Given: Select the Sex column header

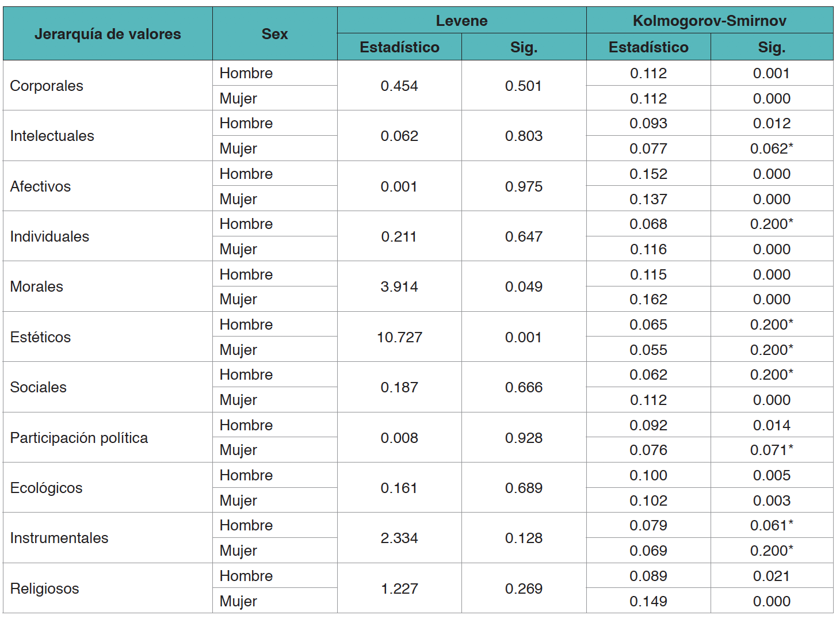Looking at the screenshot, I should click(x=274, y=34).
